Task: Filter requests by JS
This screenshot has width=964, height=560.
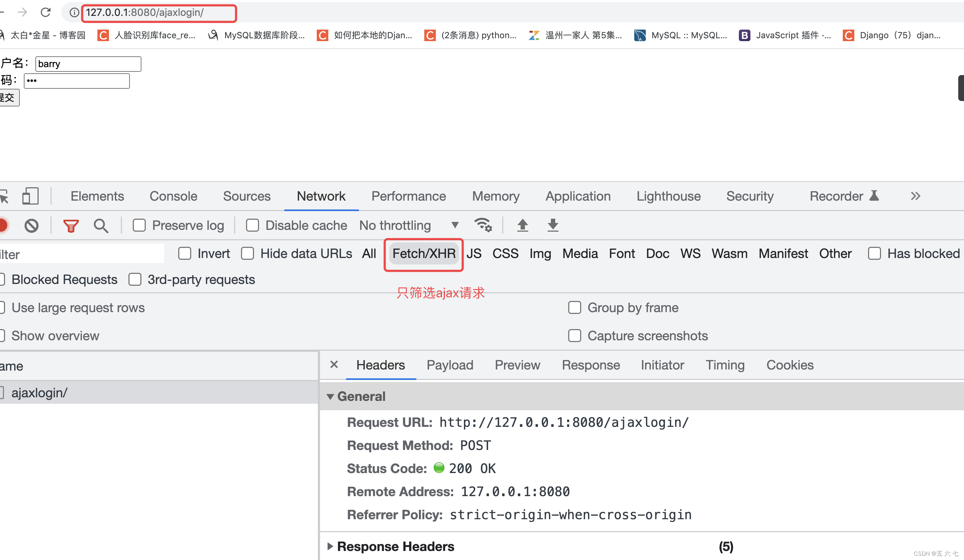Action: pos(474,253)
